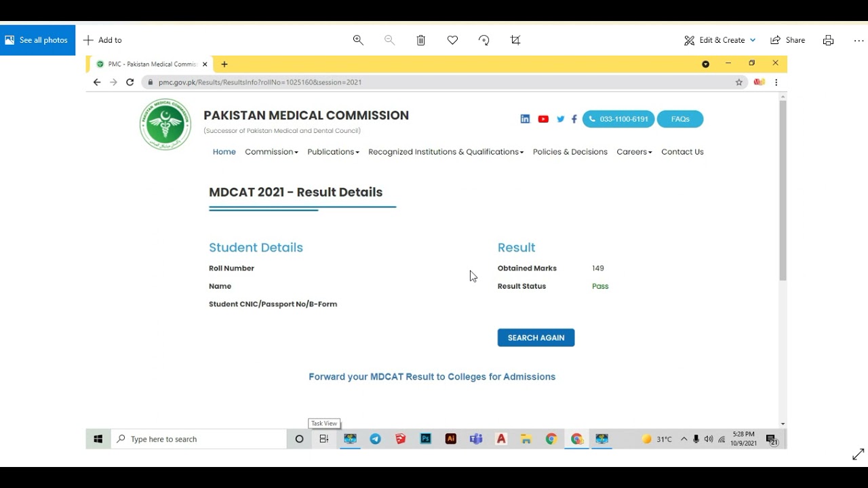Open File Explorer from the taskbar

(x=526, y=439)
